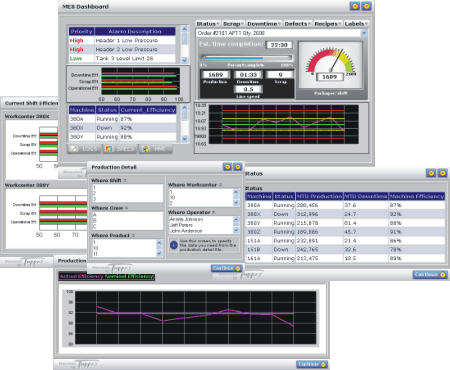Image resolution: width=450 pixels, height=370 pixels.
Task: Click machine efficiency list scroll down arrow
Action: click(184, 139)
